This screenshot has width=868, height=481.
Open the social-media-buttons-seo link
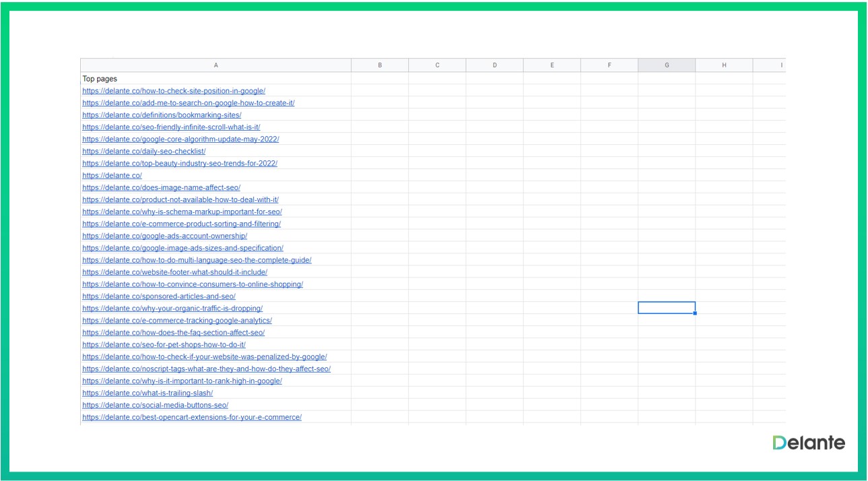(156, 406)
